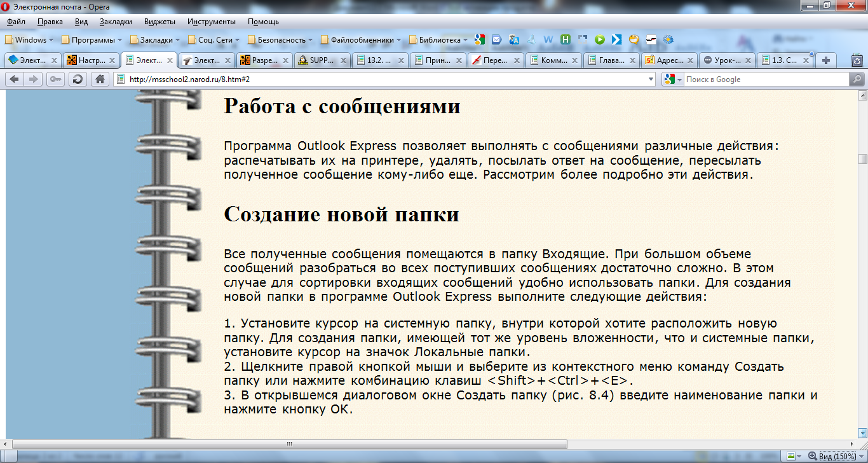Expand the Файлообменники bookmarks folder
The image size is (868, 463).
[x=361, y=39]
